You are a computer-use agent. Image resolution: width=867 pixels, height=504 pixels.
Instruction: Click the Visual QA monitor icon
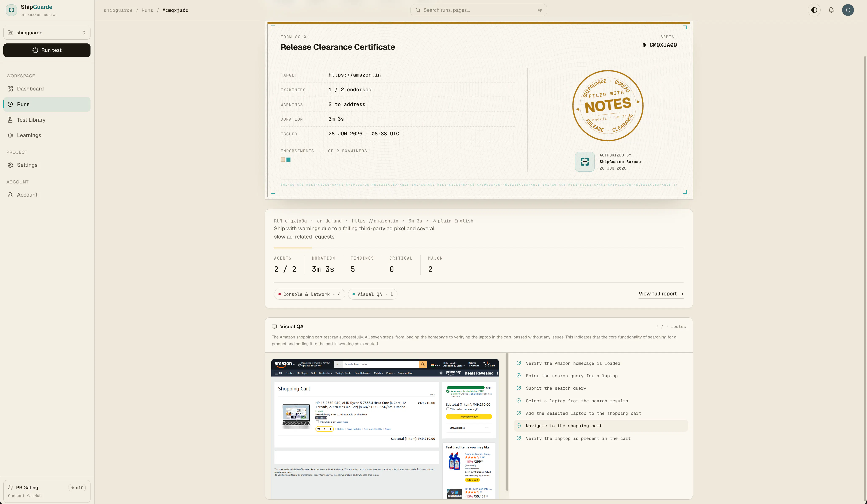coord(274,327)
